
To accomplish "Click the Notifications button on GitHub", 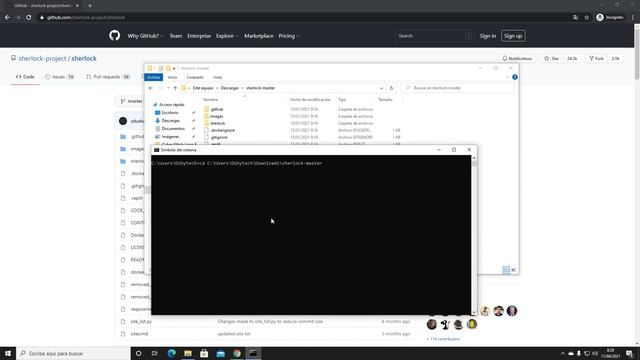I will [517, 59].
